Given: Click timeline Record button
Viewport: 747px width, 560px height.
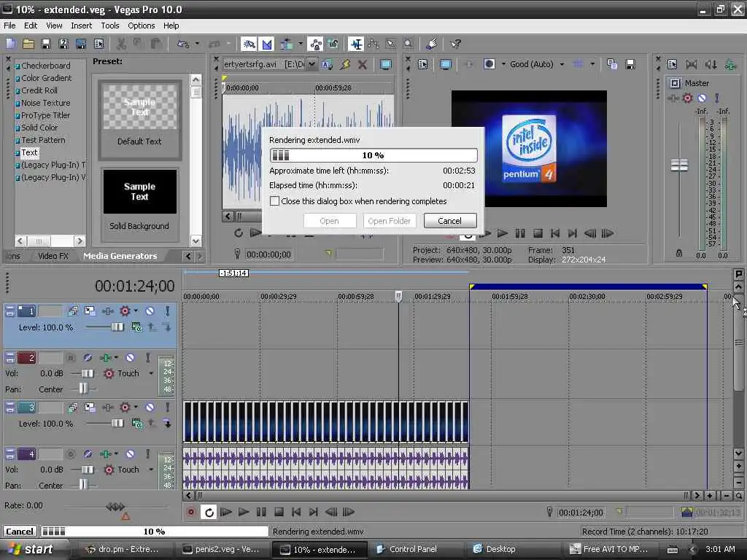Looking at the screenshot, I should (x=191, y=512).
